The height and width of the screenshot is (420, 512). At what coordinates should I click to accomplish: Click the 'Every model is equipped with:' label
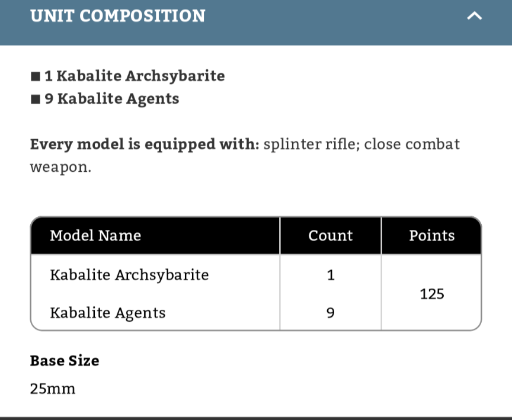click(145, 145)
